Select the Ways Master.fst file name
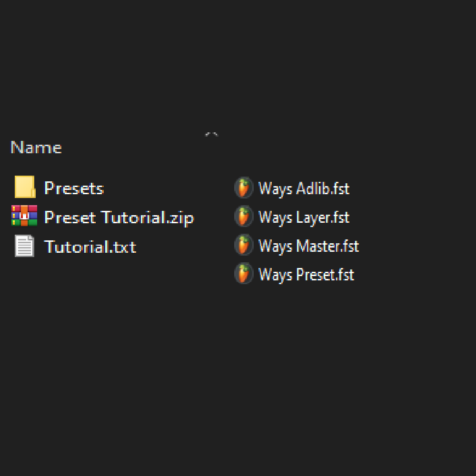The height and width of the screenshot is (476, 476). pyautogui.click(x=308, y=246)
